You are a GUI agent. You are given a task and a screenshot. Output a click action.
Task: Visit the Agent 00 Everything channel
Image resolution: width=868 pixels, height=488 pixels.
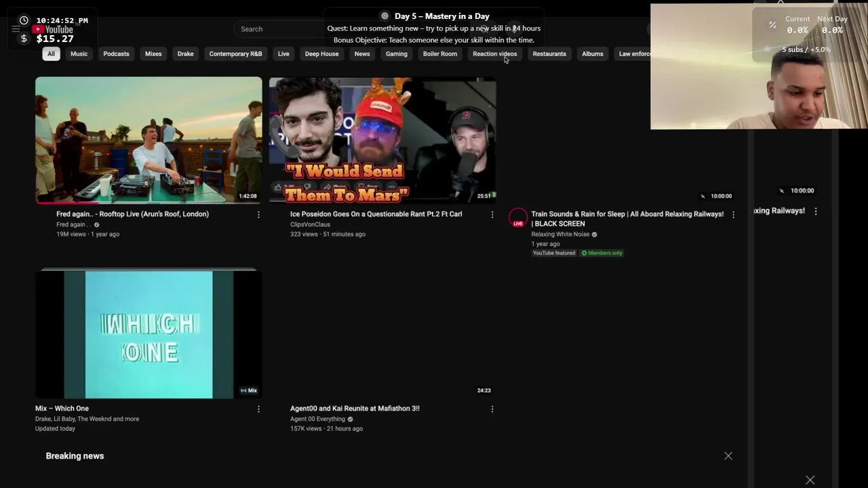[x=317, y=419]
